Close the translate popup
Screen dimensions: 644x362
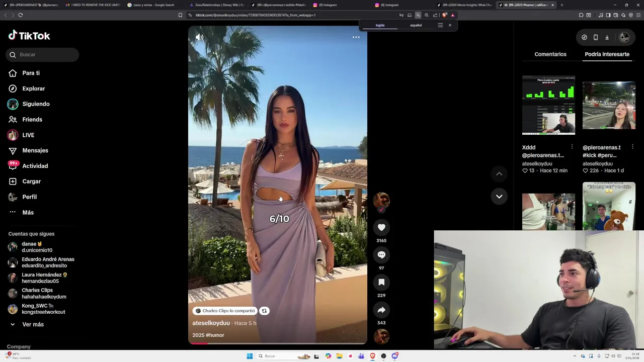[450, 25]
